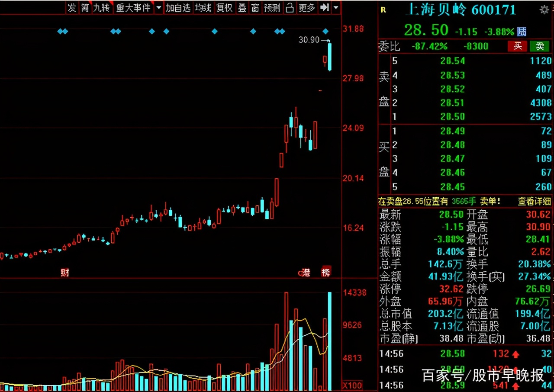Select the sell-1 volume 2573
Viewport: 554px width, 392px height.
point(541,117)
